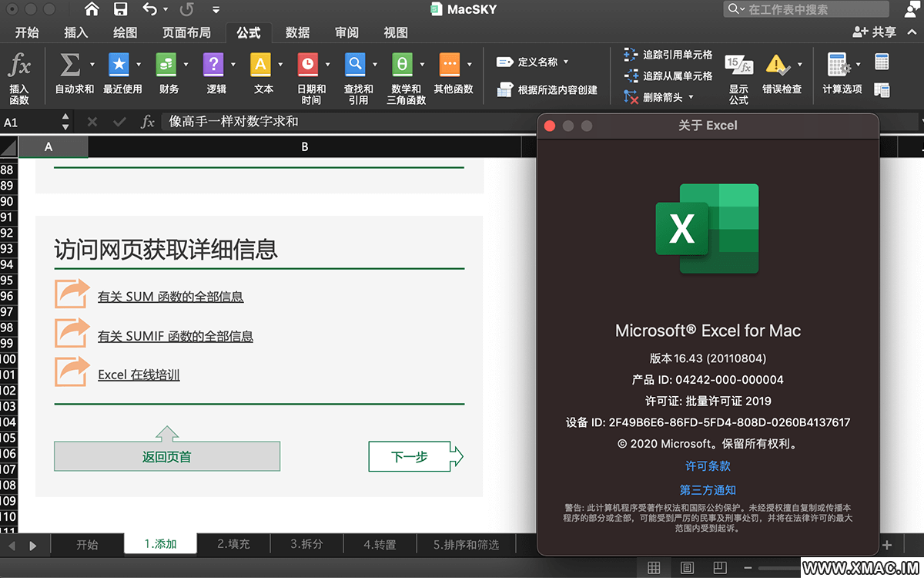Open the 插入函数 (Insert Function) tool
This screenshot has width=924, height=578.
click(x=19, y=77)
